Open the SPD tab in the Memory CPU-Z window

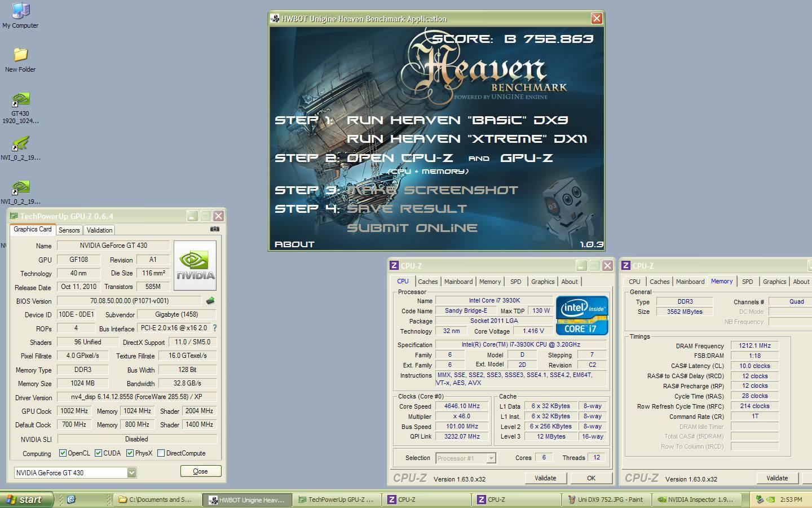(747, 282)
